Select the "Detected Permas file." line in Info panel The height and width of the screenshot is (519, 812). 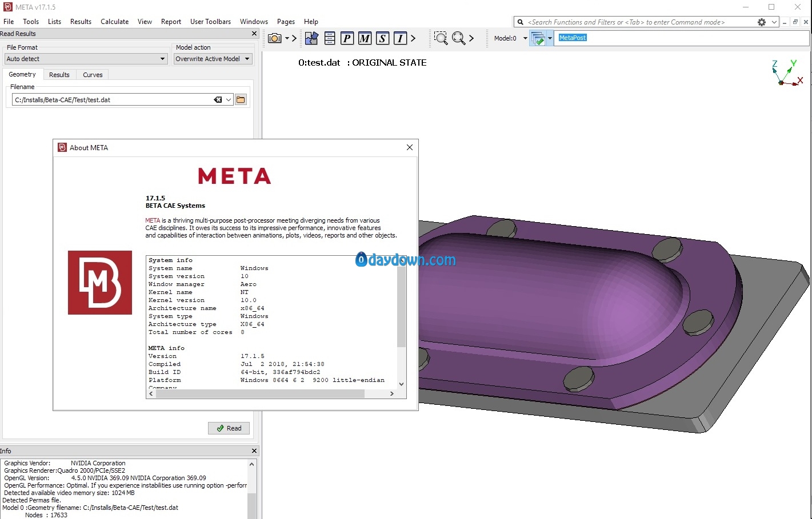pos(31,500)
